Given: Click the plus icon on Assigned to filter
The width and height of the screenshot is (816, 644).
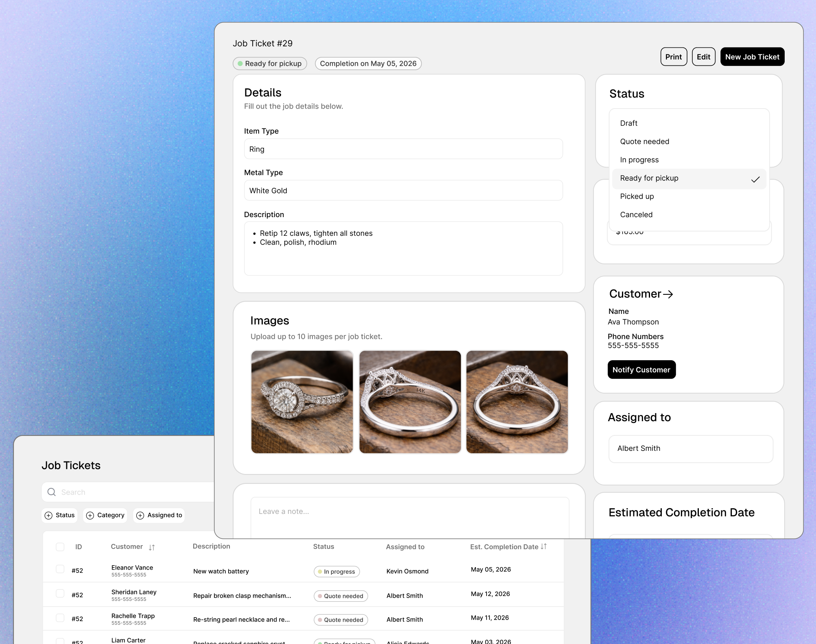Looking at the screenshot, I should pos(140,516).
